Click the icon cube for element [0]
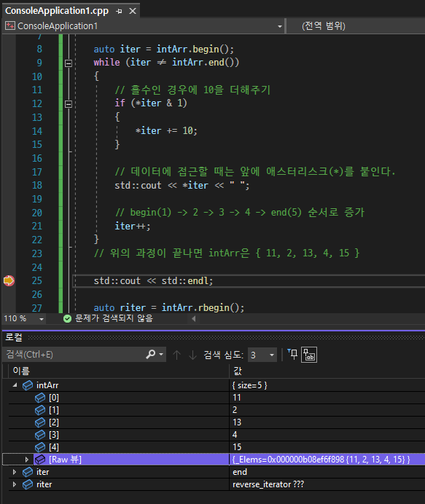 40,398
